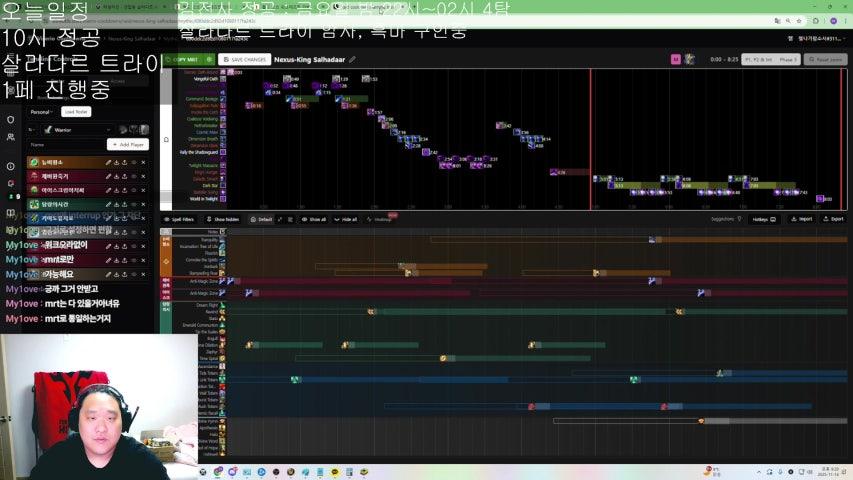The height and width of the screenshot is (480, 853).
Task: Click the Reset zoom button
Action: 825,59
